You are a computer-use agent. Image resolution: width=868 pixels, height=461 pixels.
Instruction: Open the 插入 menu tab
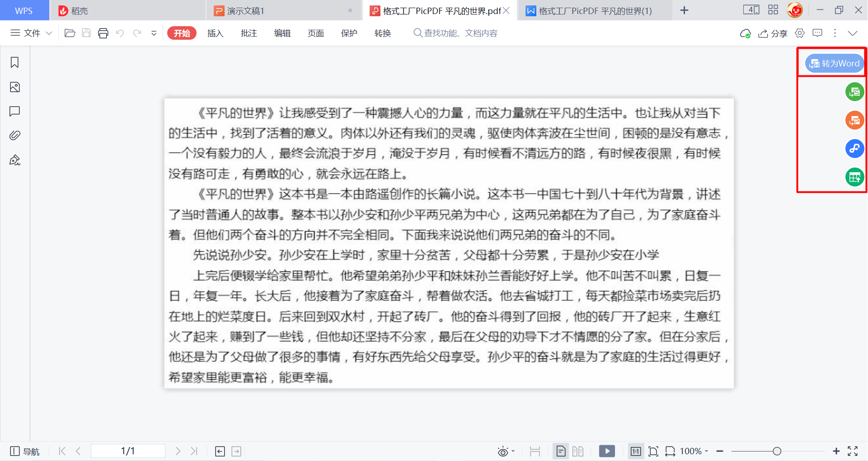(216, 33)
